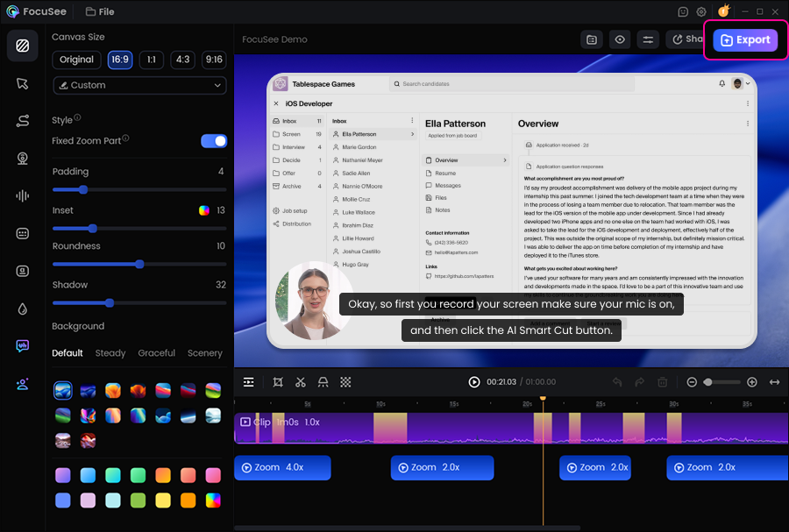Select the 16:9 canvas size option

click(x=120, y=60)
